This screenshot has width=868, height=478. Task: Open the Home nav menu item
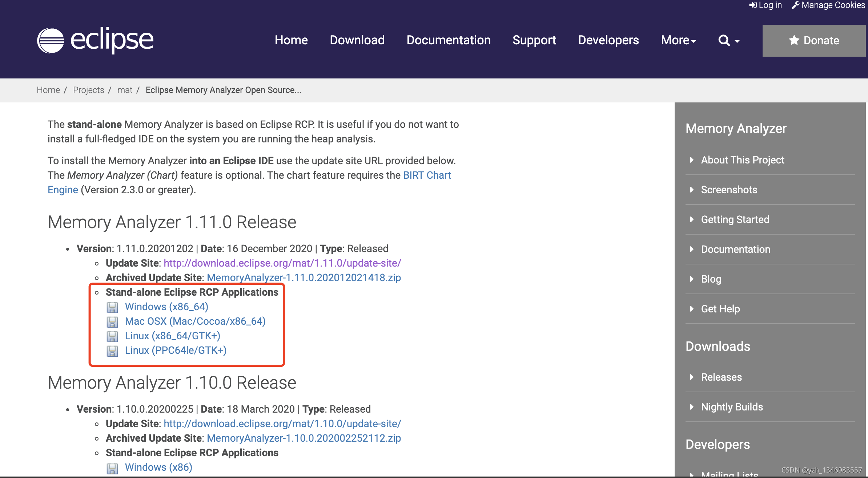(291, 40)
